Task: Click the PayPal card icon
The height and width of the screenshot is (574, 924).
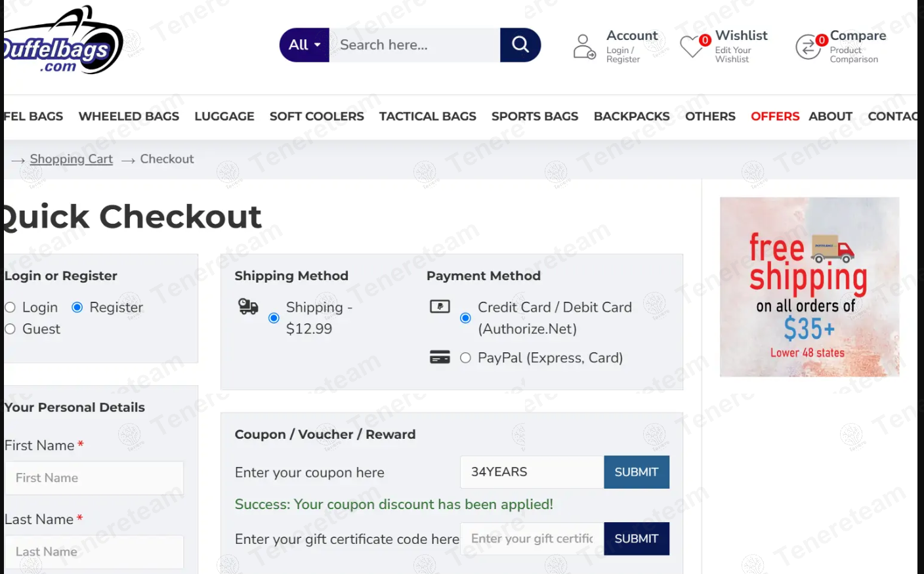Action: coord(440,357)
